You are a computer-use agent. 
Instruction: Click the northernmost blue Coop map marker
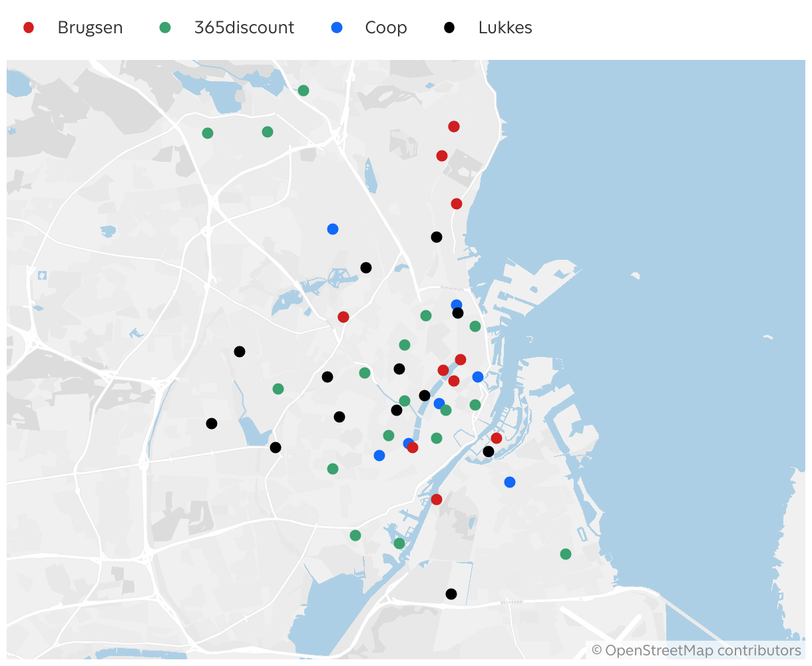(x=333, y=229)
